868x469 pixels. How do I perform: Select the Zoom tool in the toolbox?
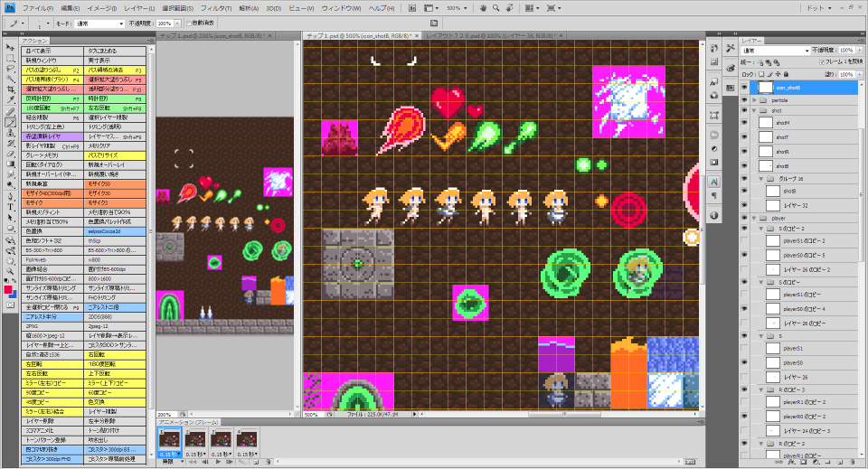click(10, 271)
